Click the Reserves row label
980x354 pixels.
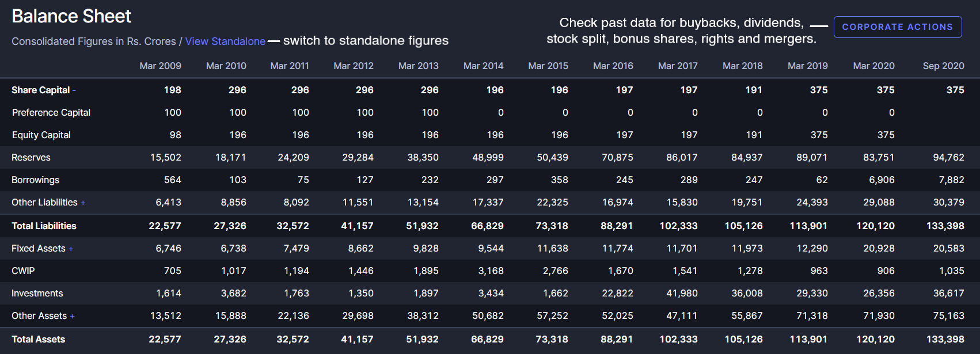(x=31, y=157)
